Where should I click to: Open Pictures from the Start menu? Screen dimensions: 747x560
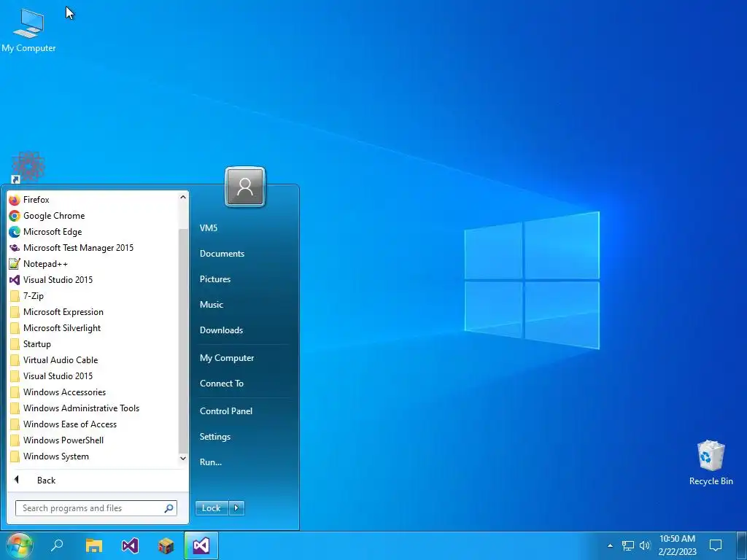[215, 279]
